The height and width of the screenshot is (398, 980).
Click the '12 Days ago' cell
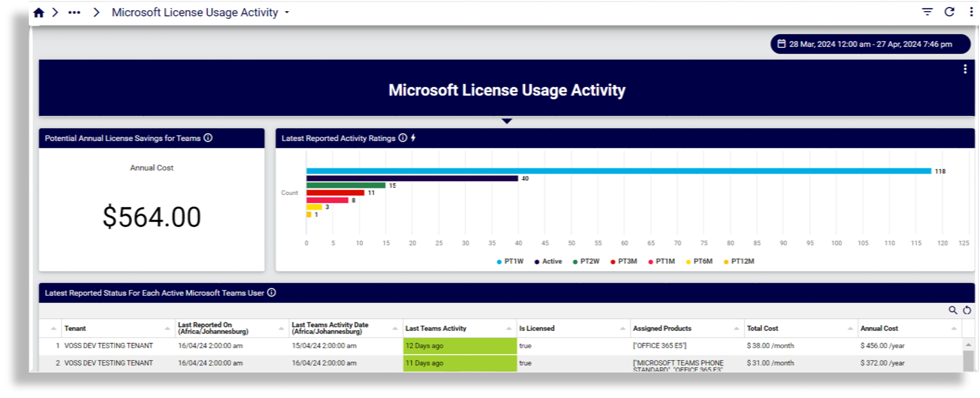tap(460, 346)
